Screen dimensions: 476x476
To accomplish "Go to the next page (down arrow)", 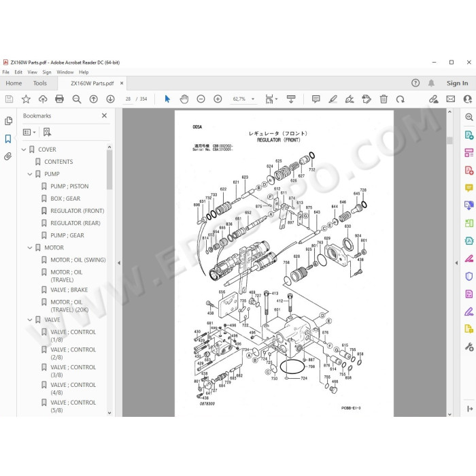I will click(110, 99).
